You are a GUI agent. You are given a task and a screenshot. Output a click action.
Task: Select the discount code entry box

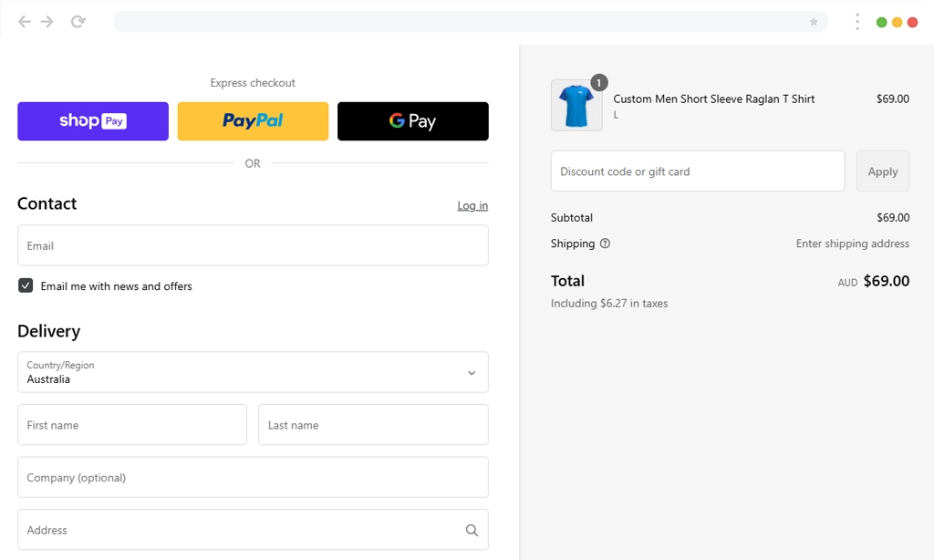[x=697, y=171]
